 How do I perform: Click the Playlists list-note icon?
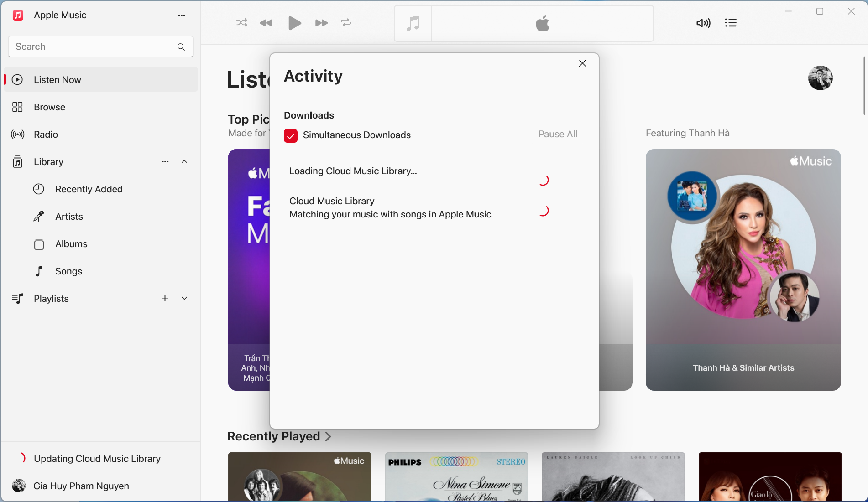17,299
